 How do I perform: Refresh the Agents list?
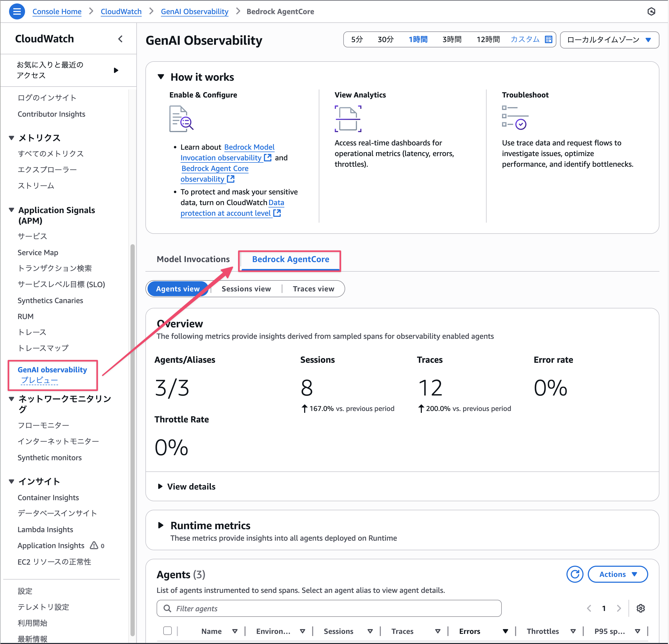[x=575, y=574]
